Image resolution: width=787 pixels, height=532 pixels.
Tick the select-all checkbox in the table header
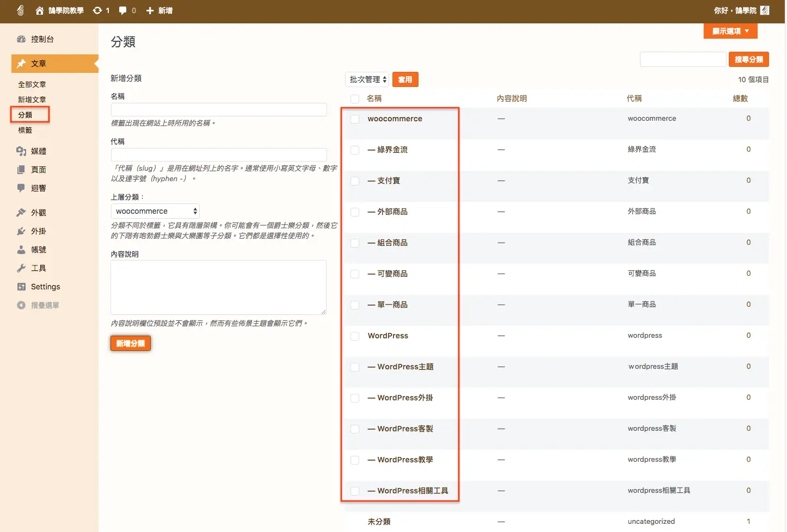[x=355, y=99]
